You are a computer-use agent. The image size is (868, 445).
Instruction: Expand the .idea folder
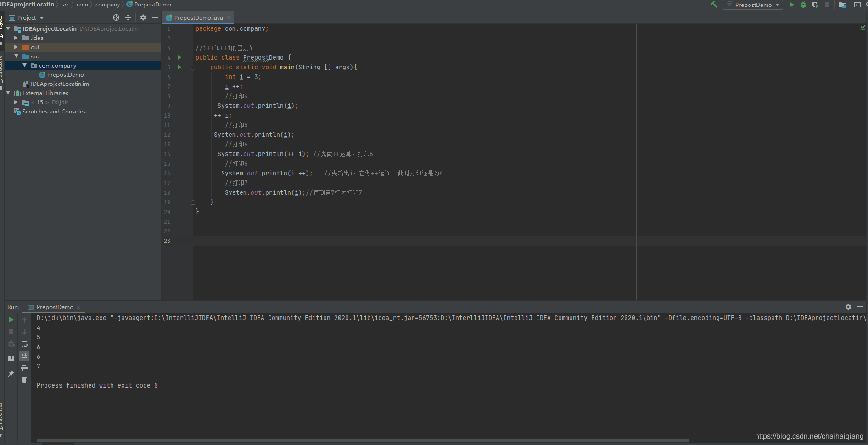pos(16,38)
